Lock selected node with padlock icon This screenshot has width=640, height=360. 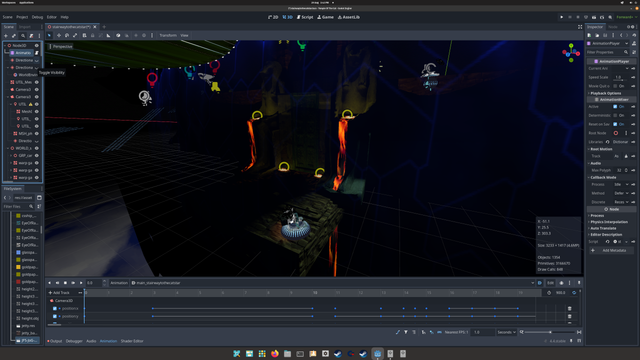click(x=93, y=36)
